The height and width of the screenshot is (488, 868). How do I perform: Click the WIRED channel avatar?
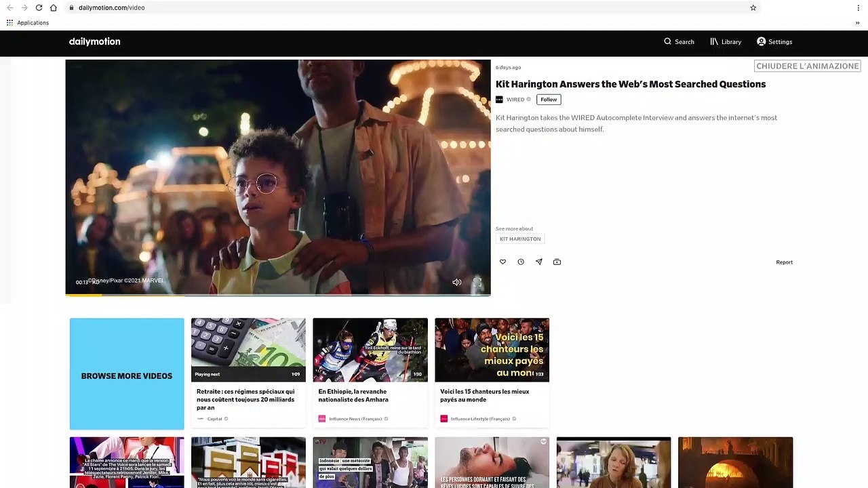pos(499,100)
